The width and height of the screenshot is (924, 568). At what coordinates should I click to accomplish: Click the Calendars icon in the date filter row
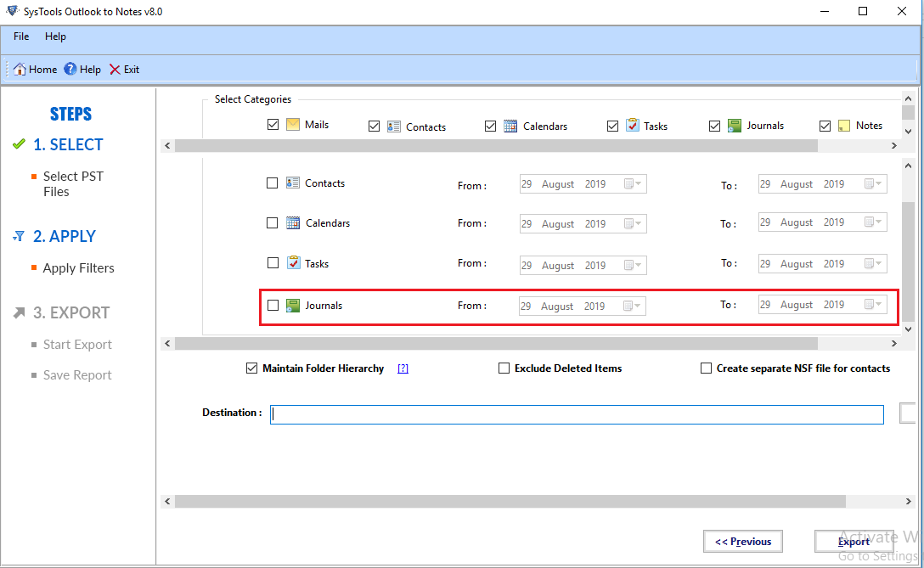pyautogui.click(x=293, y=222)
